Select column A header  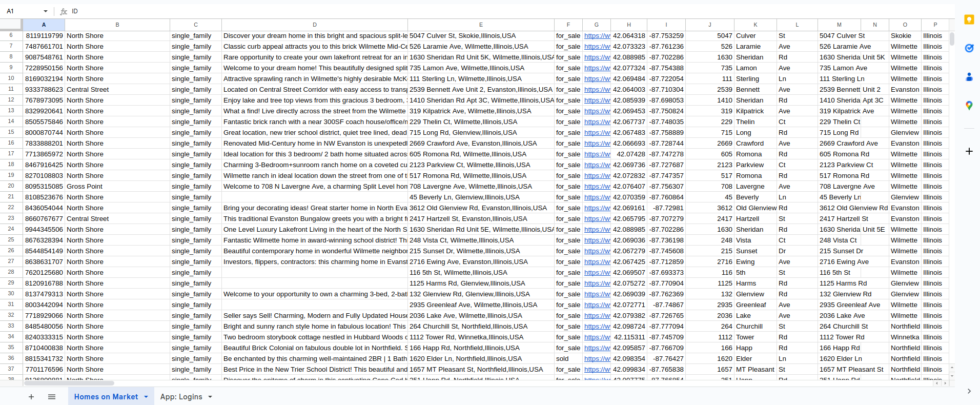click(x=44, y=25)
